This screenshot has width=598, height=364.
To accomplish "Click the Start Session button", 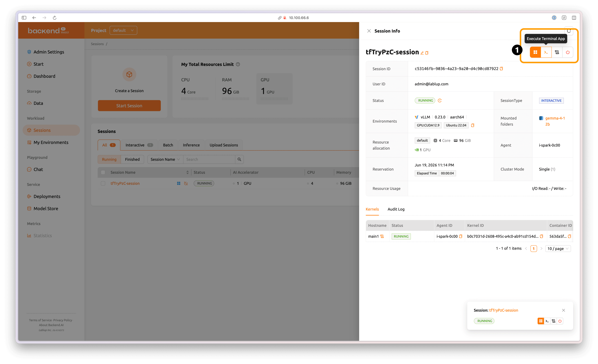I will (129, 106).
